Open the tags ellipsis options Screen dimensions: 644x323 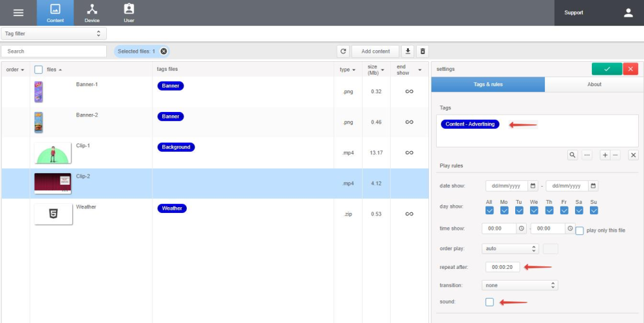[x=587, y=155]
